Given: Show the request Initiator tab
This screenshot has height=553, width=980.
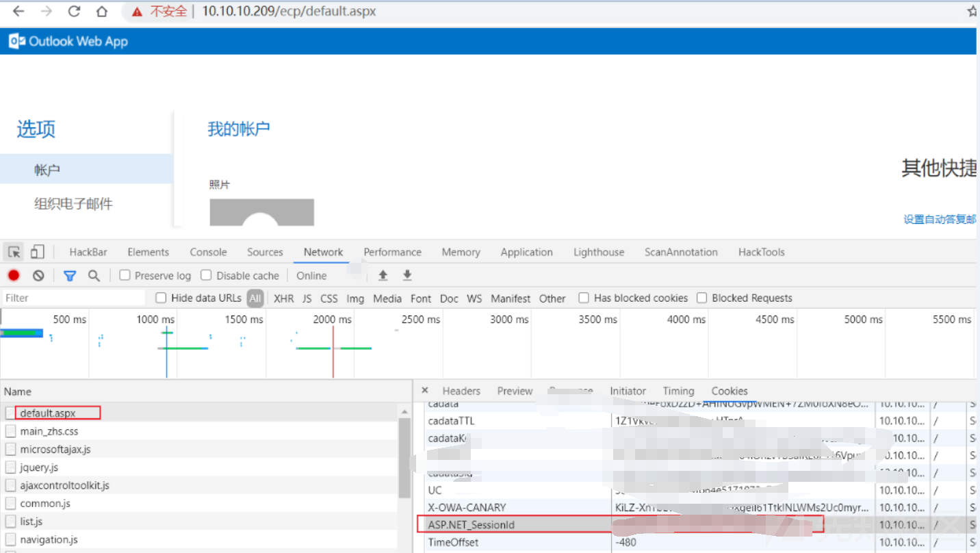Looking at the screenshot, I should pyautogui.click(x=628, y=391).
